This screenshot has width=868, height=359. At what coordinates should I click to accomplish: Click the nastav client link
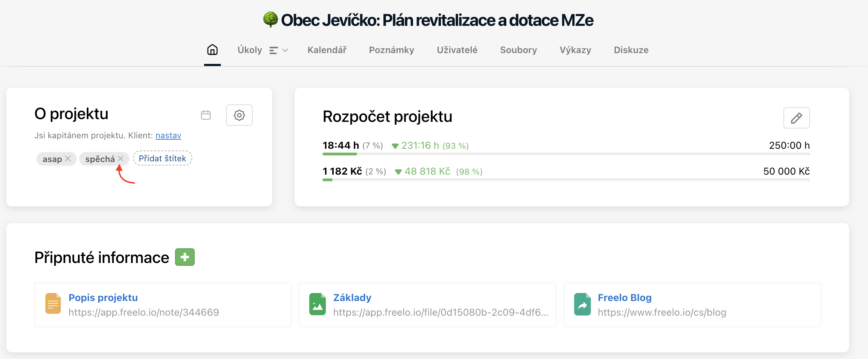coord(168,135)
